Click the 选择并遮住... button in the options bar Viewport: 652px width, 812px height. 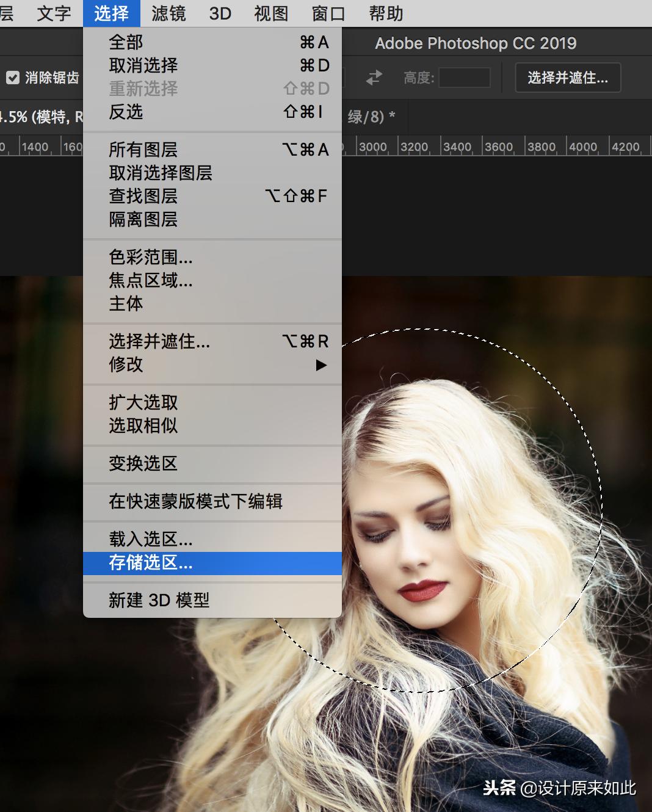[567, 78]
